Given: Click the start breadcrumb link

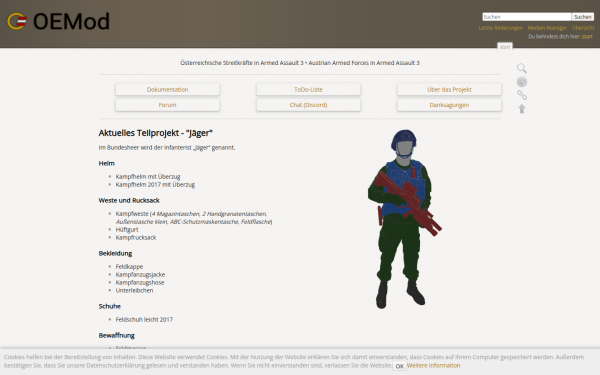Looking at the screenshot, I should point(587,37).
